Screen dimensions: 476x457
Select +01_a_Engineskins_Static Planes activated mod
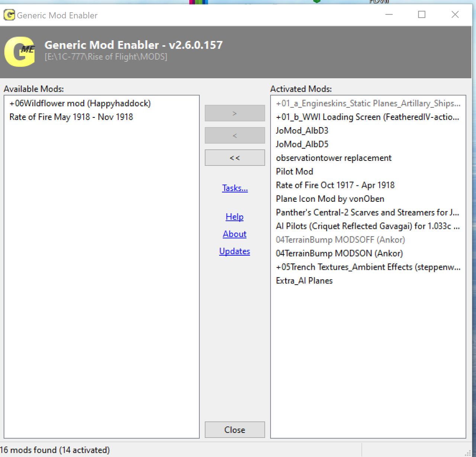(x=368, y=103)
